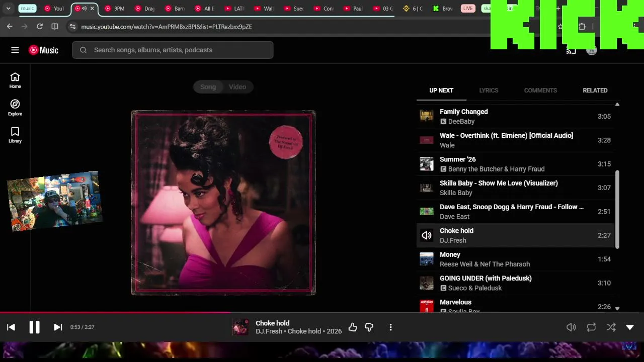Go back in the browser
The height and width of the screenshot is (362, 644).
(x=10, y=27)
